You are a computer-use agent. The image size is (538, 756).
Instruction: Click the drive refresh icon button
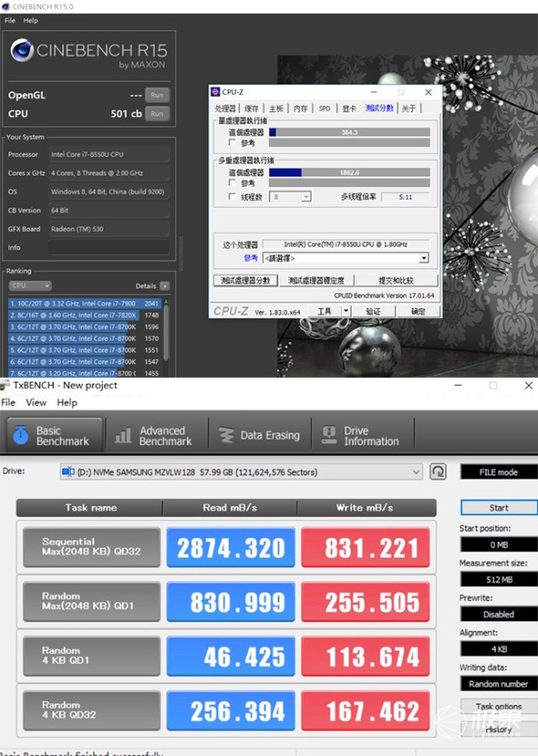point(438,471)
